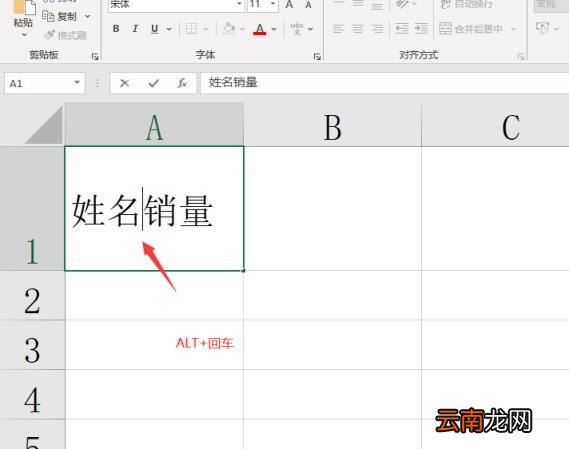
Task: Click the formula bar showing 姓名销量
Action: pyautogui.click(x=385, y=83)
